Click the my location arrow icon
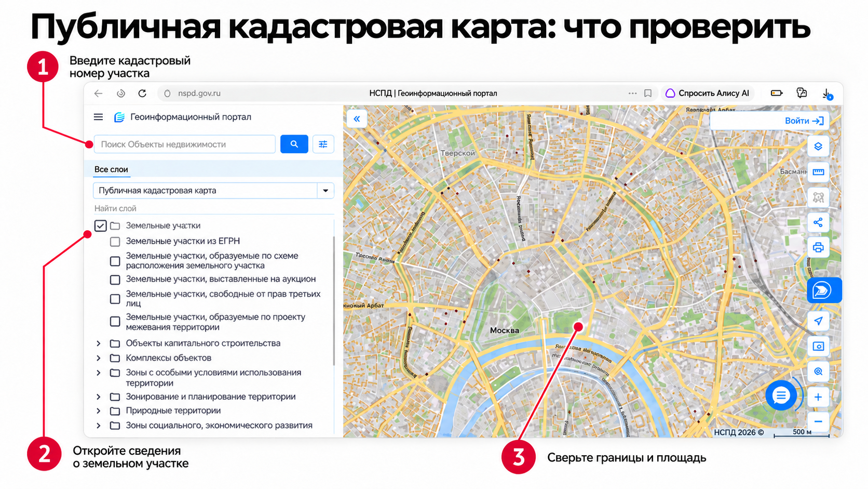 coord(818,321)
